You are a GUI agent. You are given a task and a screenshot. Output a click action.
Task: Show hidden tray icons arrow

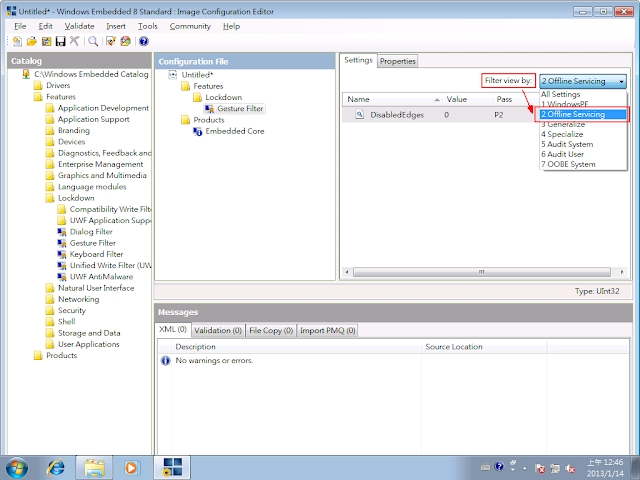pos(525,468)
